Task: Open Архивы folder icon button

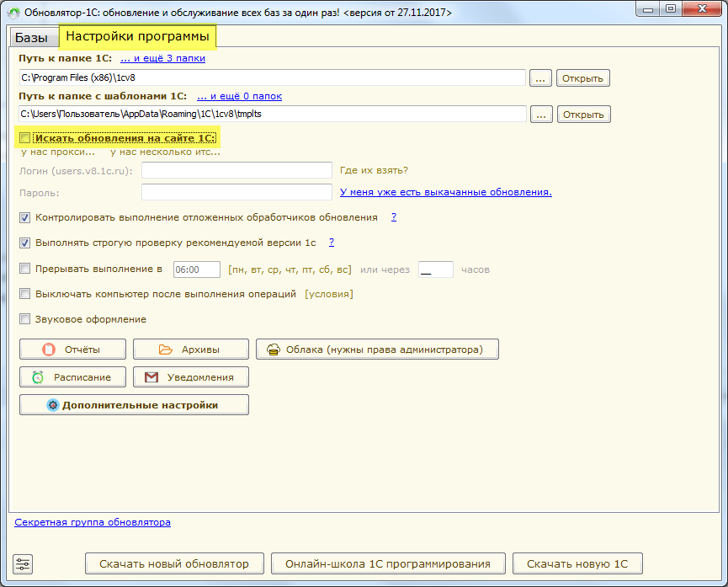Action: coord(190,349)
